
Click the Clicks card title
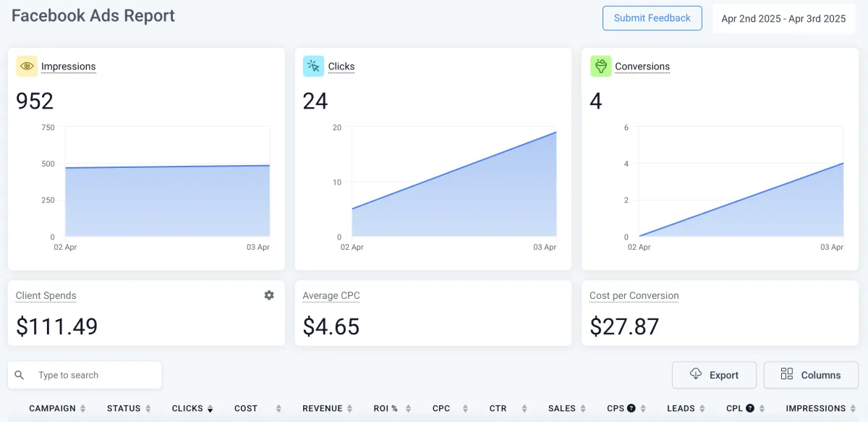tap(341, 67)
